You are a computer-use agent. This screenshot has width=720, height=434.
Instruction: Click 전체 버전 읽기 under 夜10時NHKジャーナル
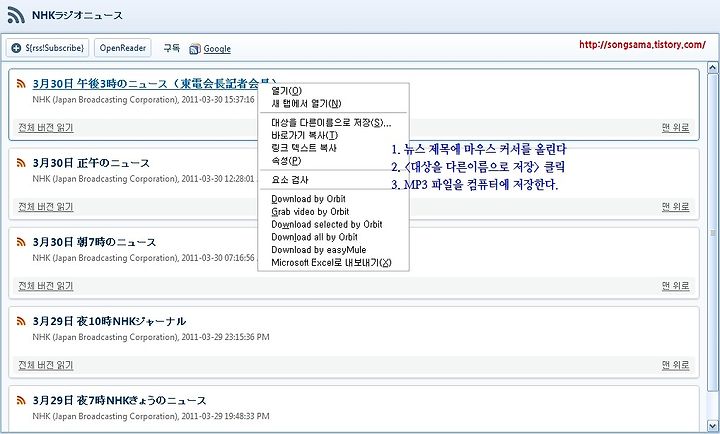[x=45, y=365]
